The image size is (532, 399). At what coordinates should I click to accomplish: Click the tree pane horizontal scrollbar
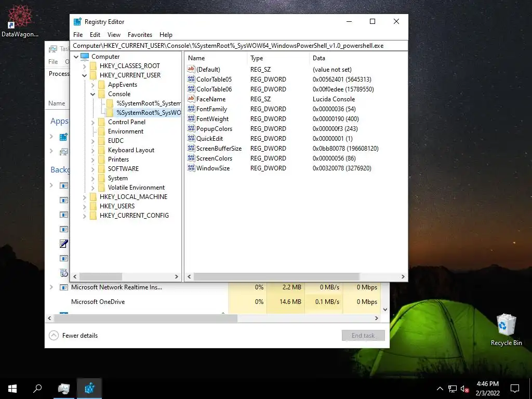point(101,276)
